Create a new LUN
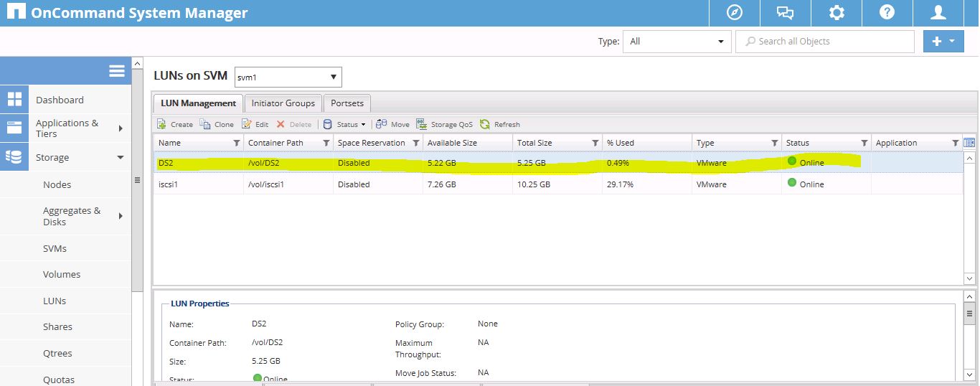Viewport: 980px width, 386px height. pyautogui.click(x=175, y=124)
